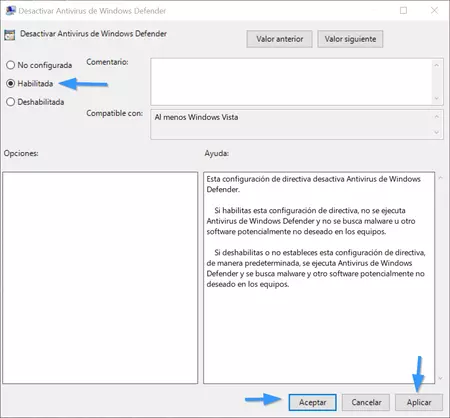Click Compatible con box down arrow
This screenshot has height=418, width=450.
point(437,133)
